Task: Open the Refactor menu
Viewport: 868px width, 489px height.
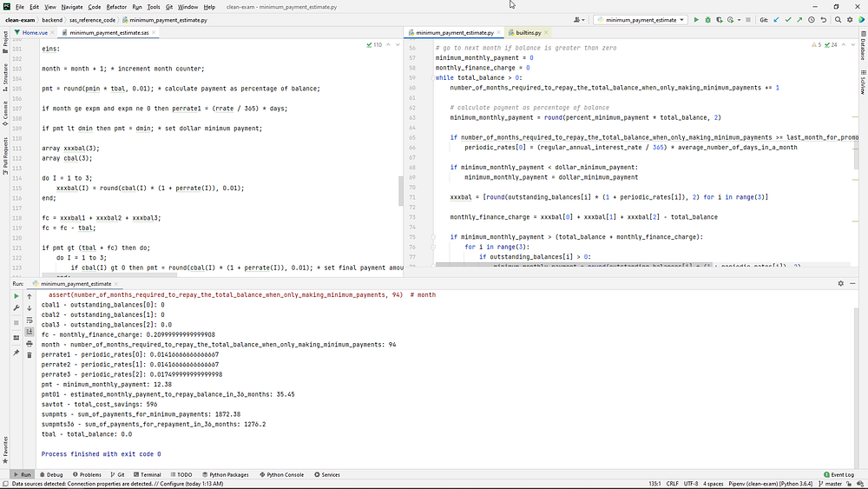Action: (117, 6)
